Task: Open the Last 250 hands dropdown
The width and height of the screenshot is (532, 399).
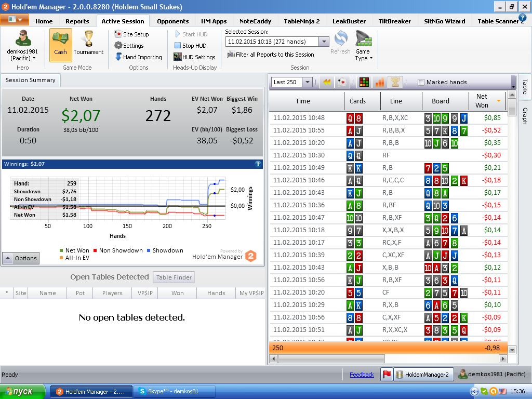Action: pyautogui.click(x=307, y=82)
